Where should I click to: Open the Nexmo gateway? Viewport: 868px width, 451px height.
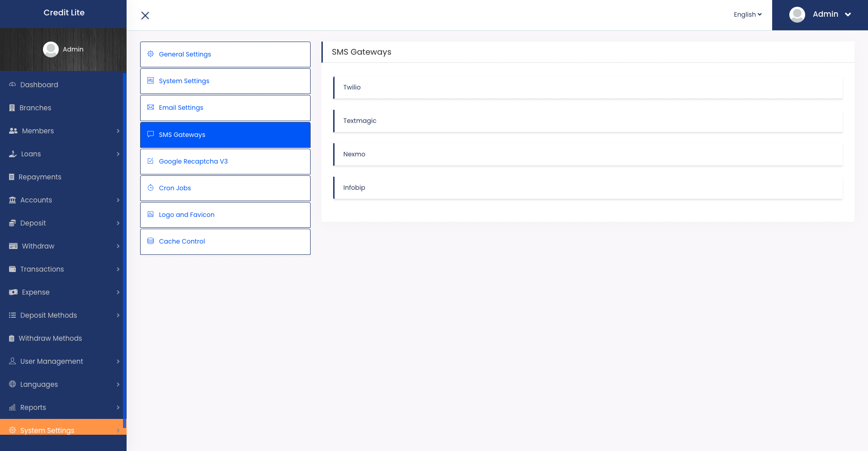coord(588,154)
